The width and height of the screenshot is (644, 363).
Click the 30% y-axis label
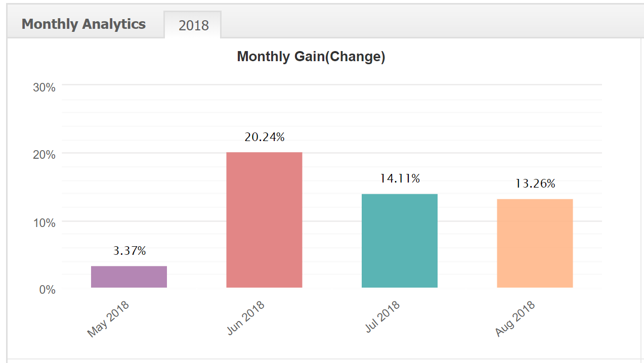click(x=44, y=87)
